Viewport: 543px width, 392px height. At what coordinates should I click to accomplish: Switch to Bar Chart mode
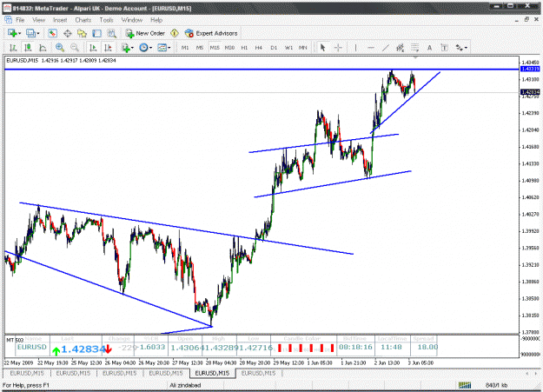pyautogui.click(x=13, y=48)
